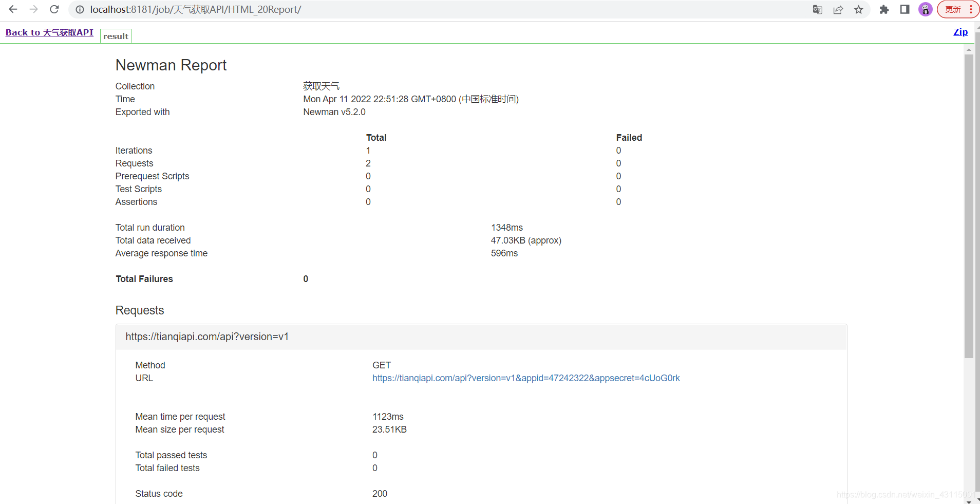Click the Iterations row label
This screenshot has height=504, width=980.
134,151
